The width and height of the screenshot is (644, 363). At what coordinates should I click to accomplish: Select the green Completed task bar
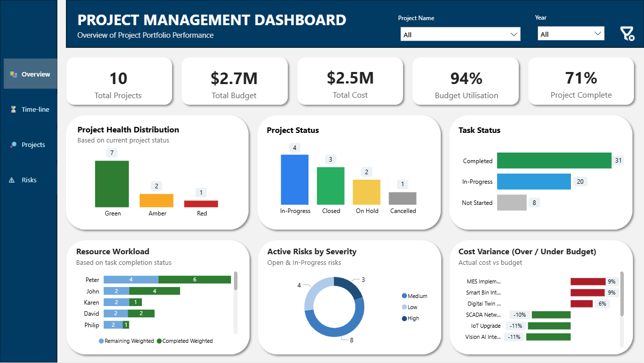(553, 161)
